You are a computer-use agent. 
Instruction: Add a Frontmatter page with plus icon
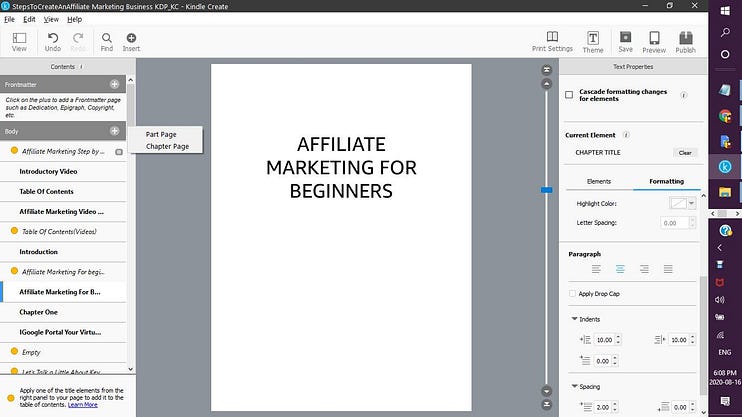(x=115, y=84)
